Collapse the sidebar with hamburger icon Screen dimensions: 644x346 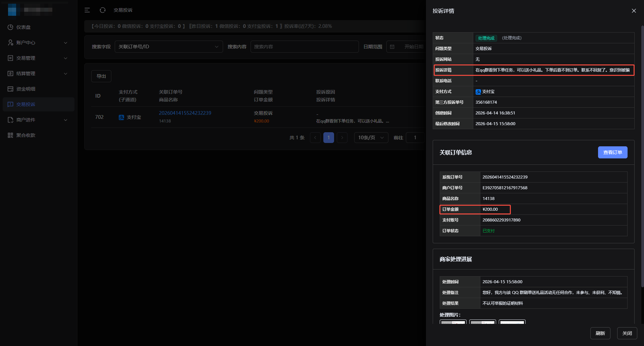coord(87,10)
